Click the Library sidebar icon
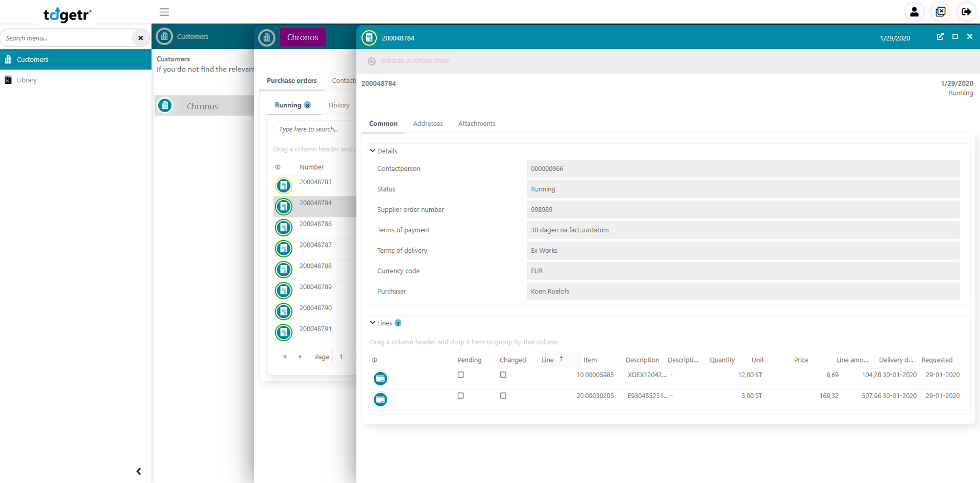The image size is (980, 483). [x=8, y=80]
